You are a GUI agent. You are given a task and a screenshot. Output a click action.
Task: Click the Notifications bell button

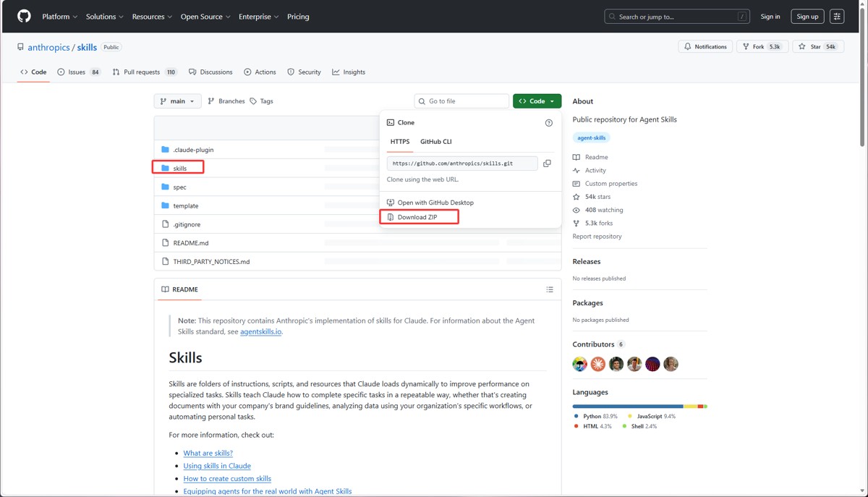705,47
